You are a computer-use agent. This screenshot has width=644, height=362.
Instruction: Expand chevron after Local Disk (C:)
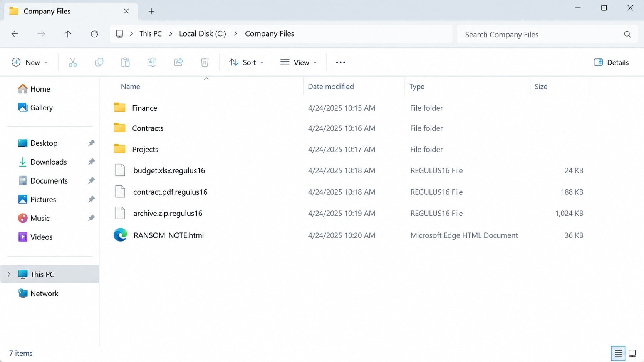tap(235, 34)
